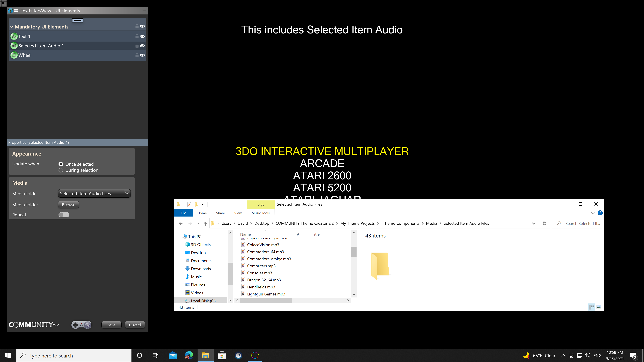Image resolution: width=644 pixels, height=362 pixels.
Task: Click the Text 1 element icon
Action: [x=14, y=37]
